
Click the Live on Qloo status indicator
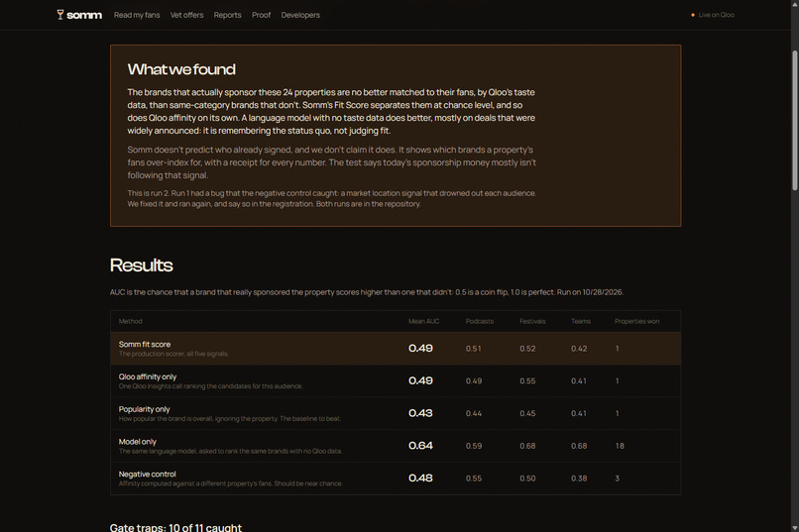(713, 15)
